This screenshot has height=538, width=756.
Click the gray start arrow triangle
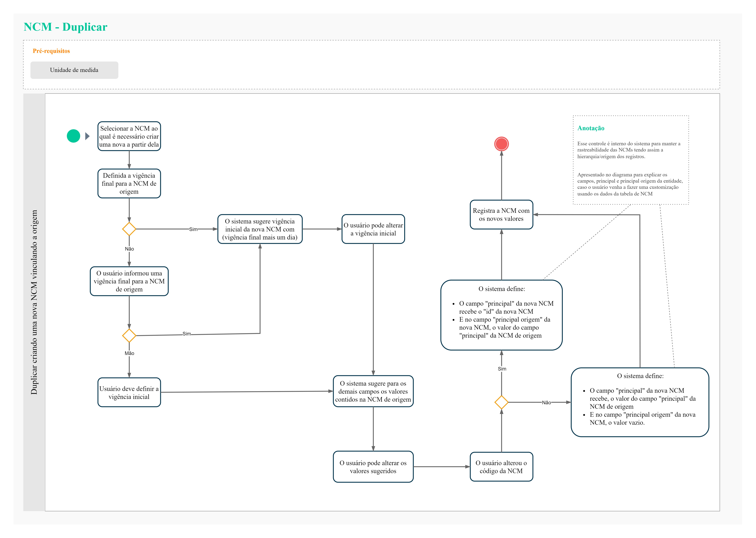pos(87,136)
